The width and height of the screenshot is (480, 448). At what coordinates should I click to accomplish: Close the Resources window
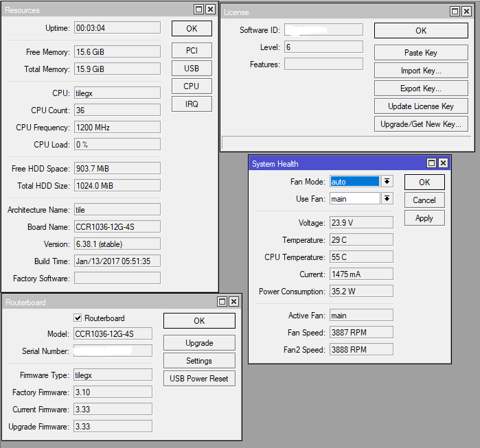coord(211,10)
